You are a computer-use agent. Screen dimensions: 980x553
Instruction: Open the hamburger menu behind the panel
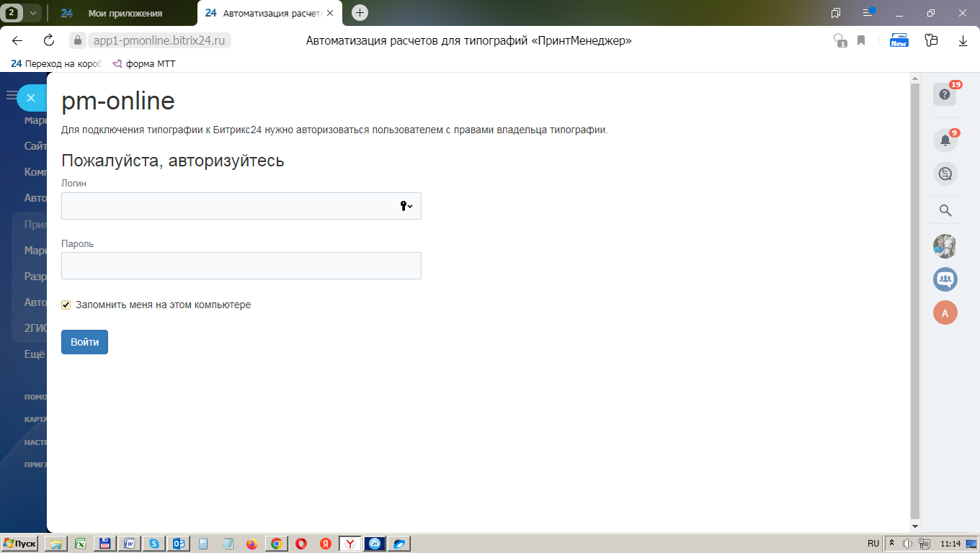click(x=11, y=95)
